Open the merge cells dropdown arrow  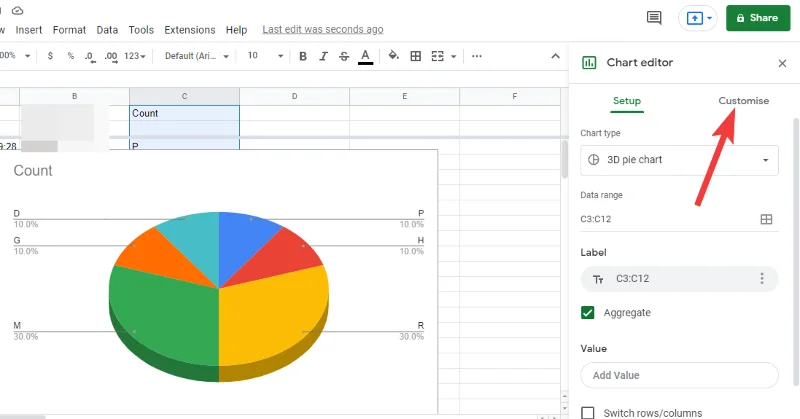pos(454,56)
